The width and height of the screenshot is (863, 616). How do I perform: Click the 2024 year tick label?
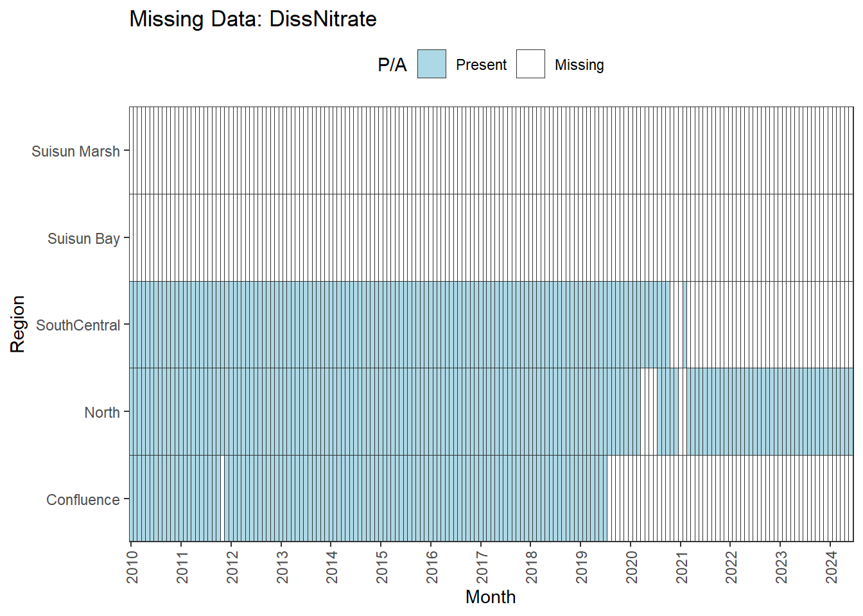pos(832,567)
